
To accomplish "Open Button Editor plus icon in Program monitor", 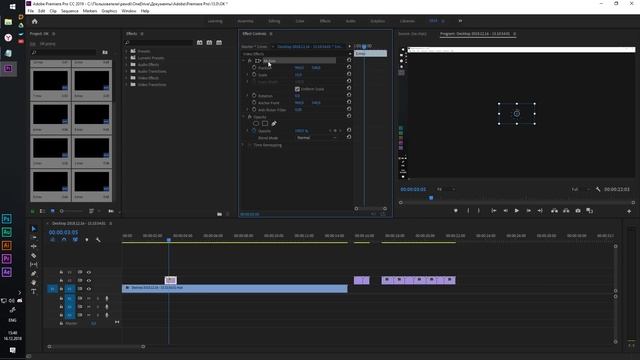I will coord(629,211).
